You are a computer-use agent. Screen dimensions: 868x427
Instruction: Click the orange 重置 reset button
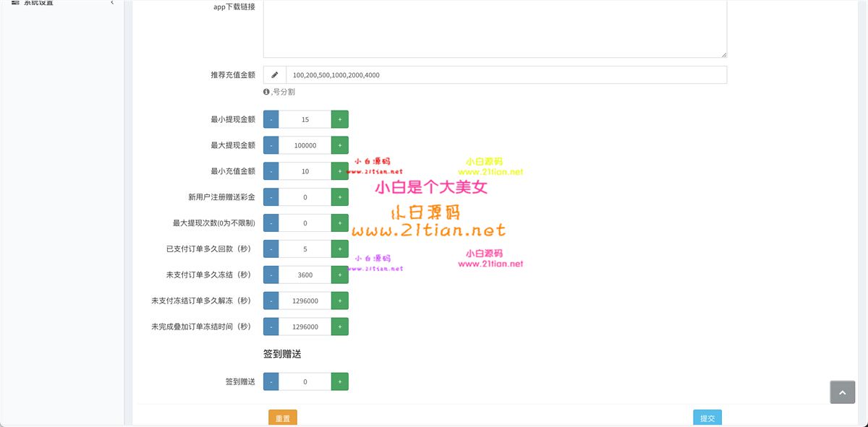283,418
